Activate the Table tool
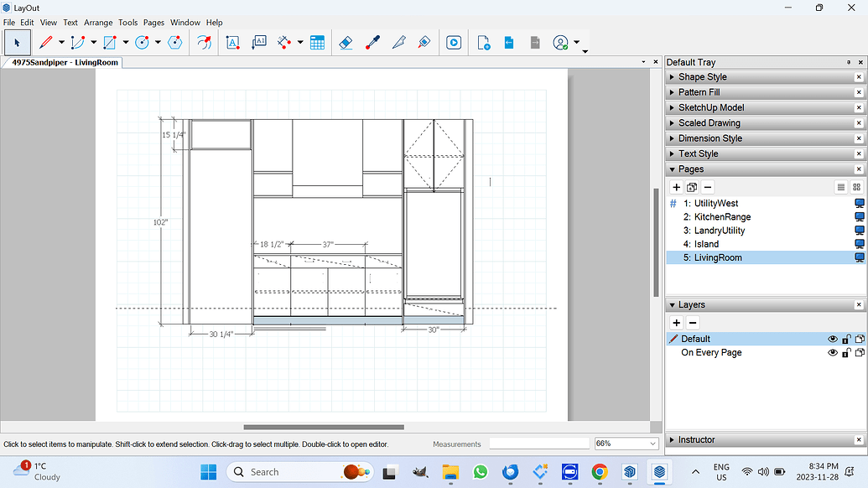 click(317, 42)
